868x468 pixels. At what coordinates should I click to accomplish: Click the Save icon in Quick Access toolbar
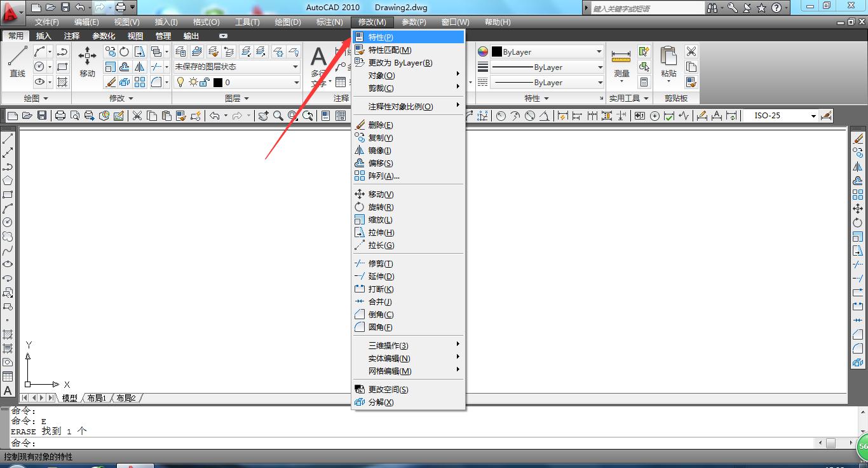pyautogui.click(x=65, y=7)
